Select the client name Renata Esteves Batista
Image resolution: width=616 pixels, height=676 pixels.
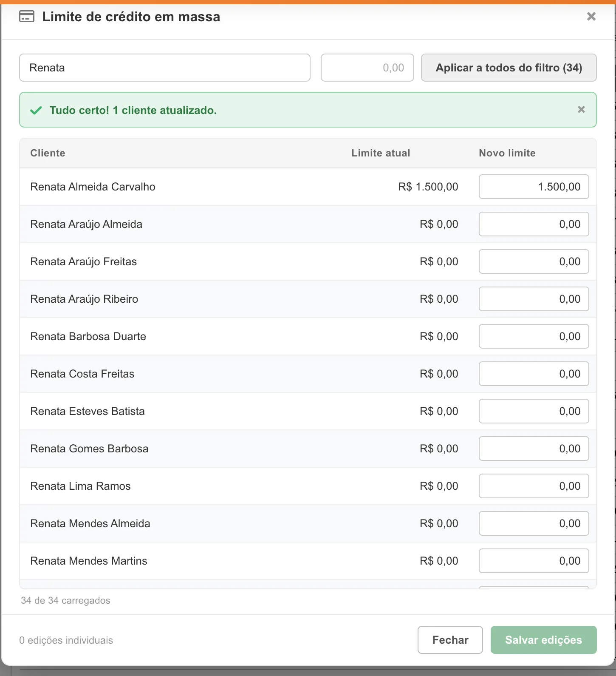tap(88, 411)
